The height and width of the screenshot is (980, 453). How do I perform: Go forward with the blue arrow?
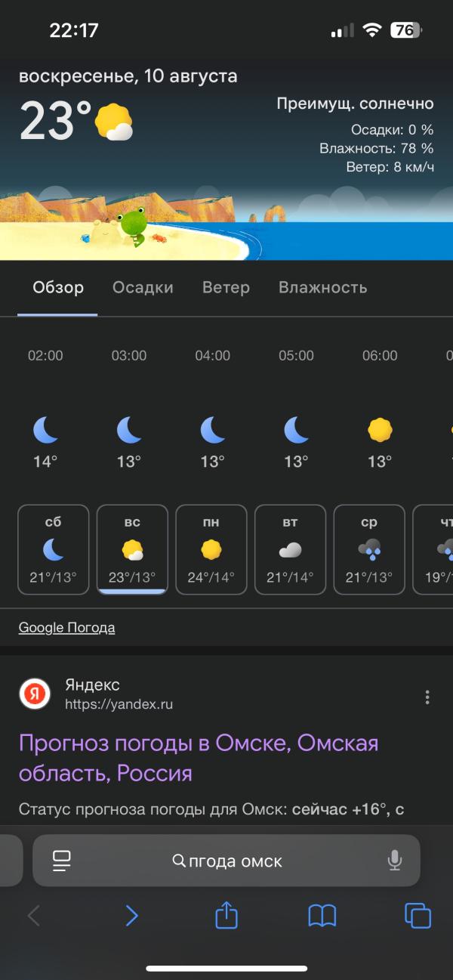point(131,916)
